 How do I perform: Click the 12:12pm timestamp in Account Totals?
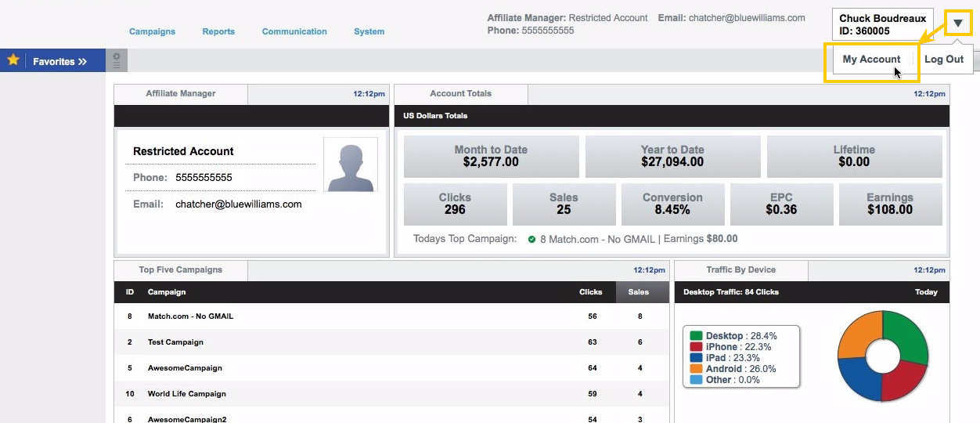coord(930,94)
